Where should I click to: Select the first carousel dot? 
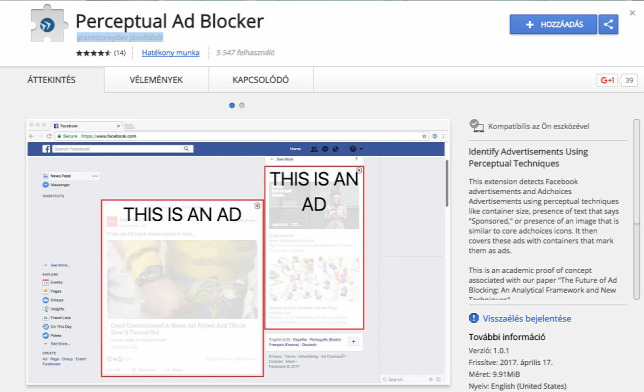232,106
